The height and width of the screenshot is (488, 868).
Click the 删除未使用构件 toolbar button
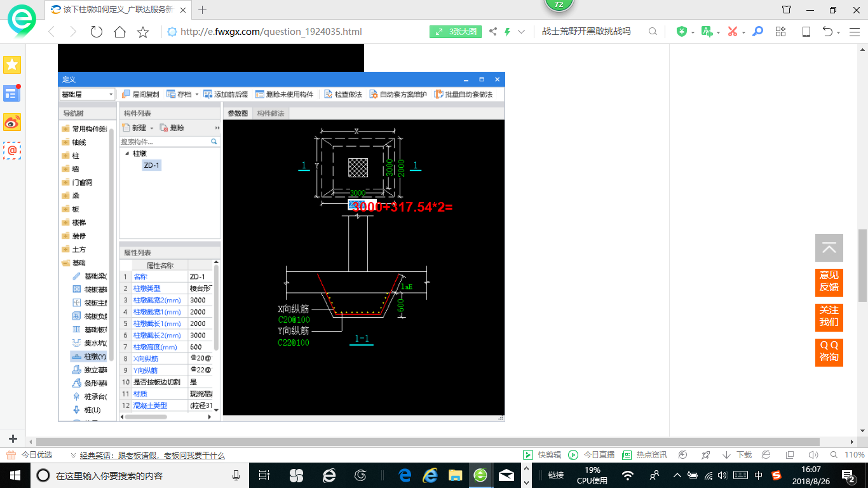coord(284,94)
